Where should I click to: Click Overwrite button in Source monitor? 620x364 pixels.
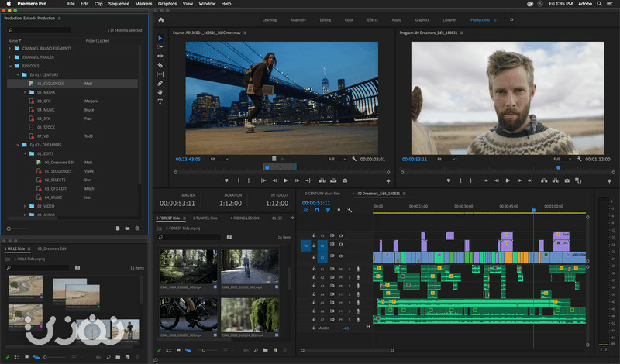(x=333, y=180)
